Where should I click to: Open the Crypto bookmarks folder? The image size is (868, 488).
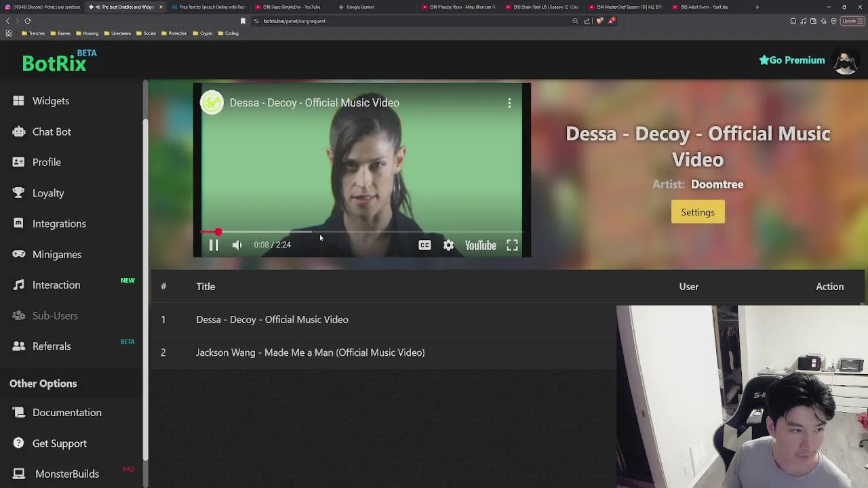click(x=202, y=33)
